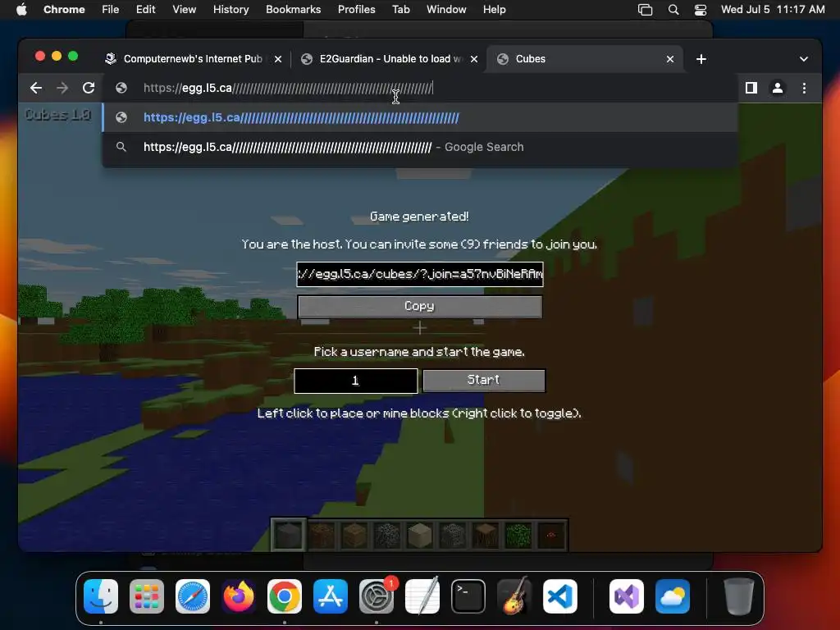
Task: Open Firefox from the Dock
Action: pyautogui.click(x=239, y=596)
